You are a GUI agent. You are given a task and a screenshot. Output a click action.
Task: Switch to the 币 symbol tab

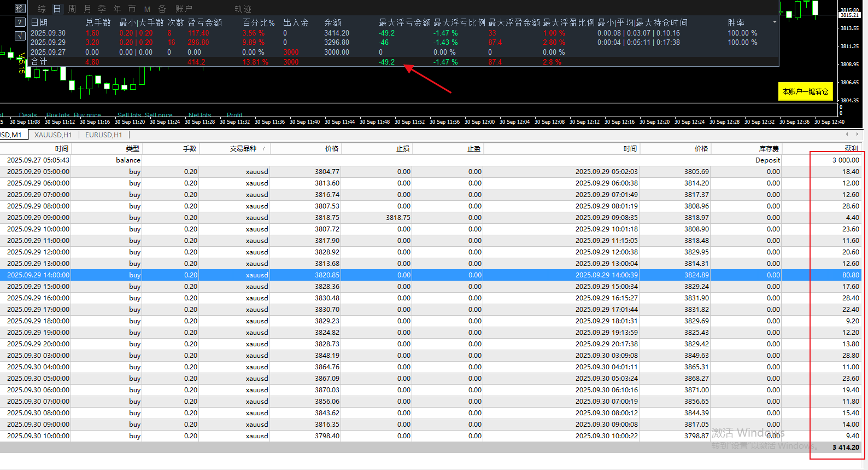[132, 9]
